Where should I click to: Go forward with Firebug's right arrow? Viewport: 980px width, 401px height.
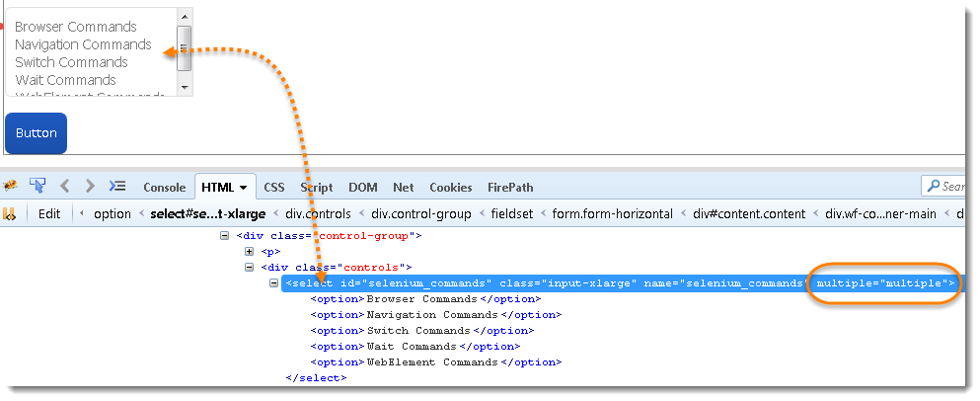pyautogui.click(x=90, y=186)
